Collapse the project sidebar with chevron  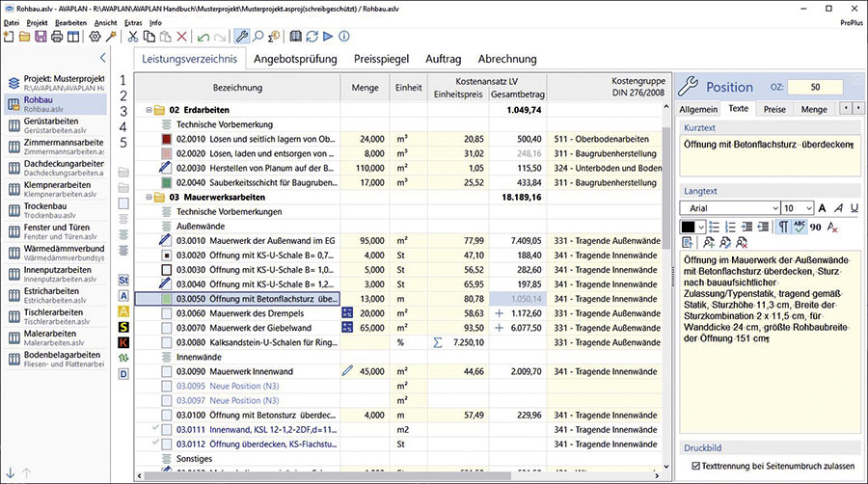tap(102, 58)
